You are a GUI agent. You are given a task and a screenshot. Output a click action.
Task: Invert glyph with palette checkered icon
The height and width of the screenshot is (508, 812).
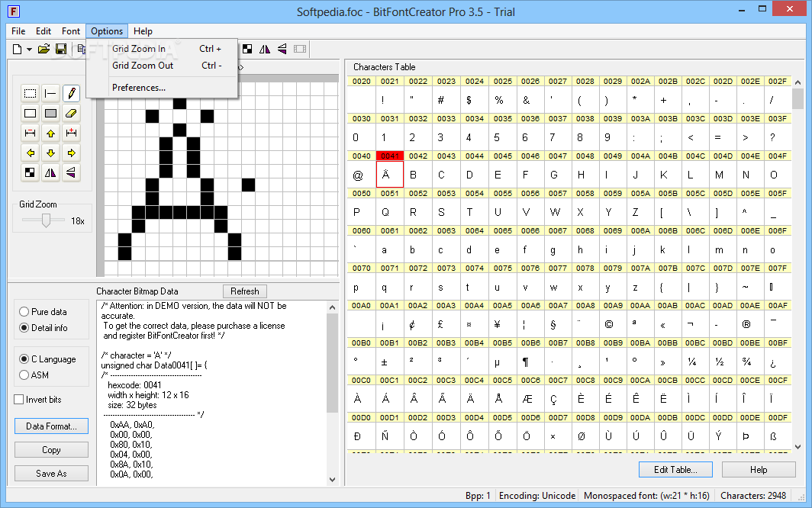(30, 172)
